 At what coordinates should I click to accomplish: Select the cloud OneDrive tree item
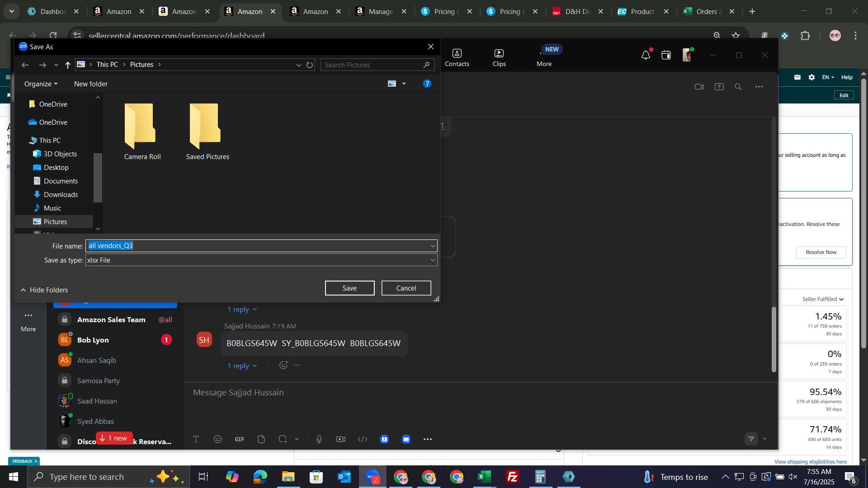point(53,122)
